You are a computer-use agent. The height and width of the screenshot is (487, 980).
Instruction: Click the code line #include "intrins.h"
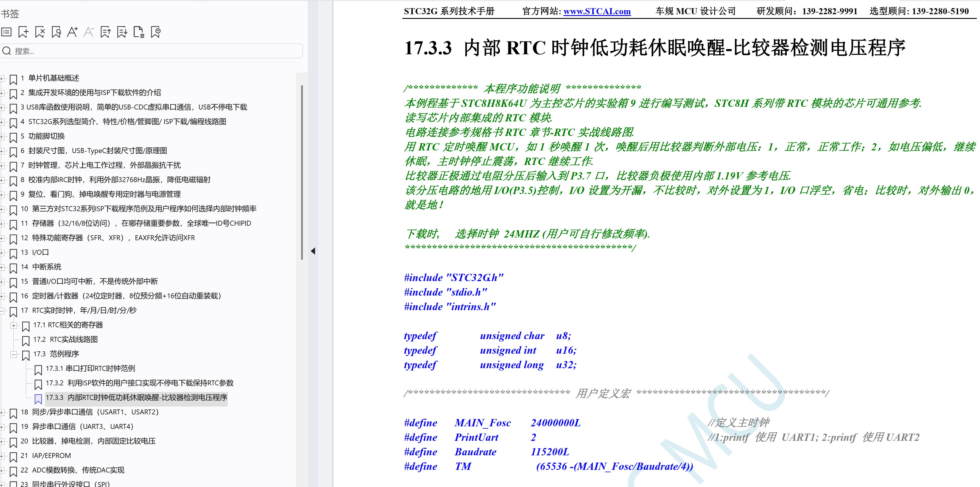(x=450, y=307)
